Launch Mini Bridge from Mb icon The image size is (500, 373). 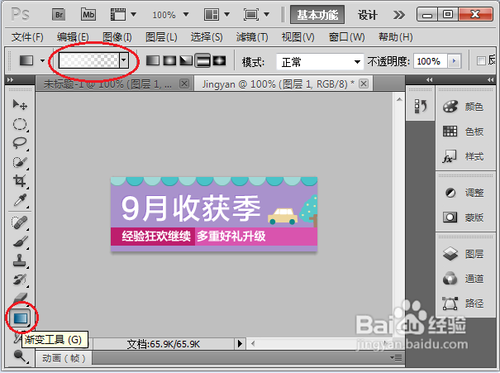(89, 15)
